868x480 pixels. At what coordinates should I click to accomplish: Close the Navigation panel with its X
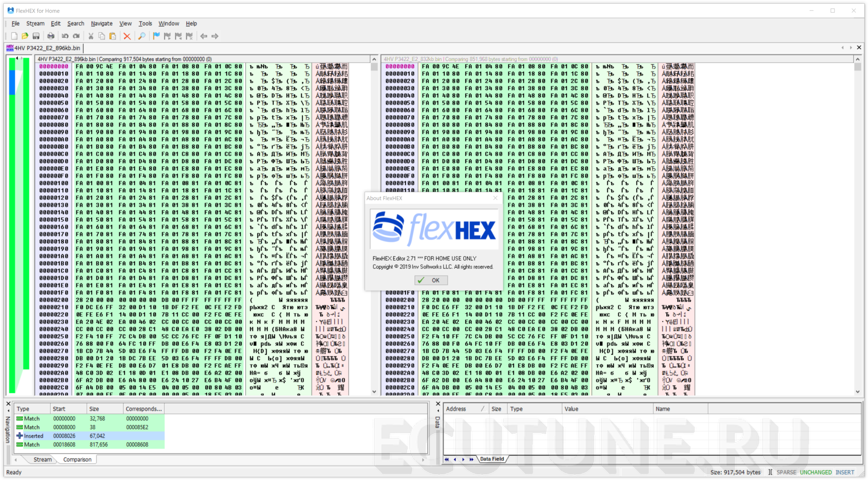click(x=8, y=404)
